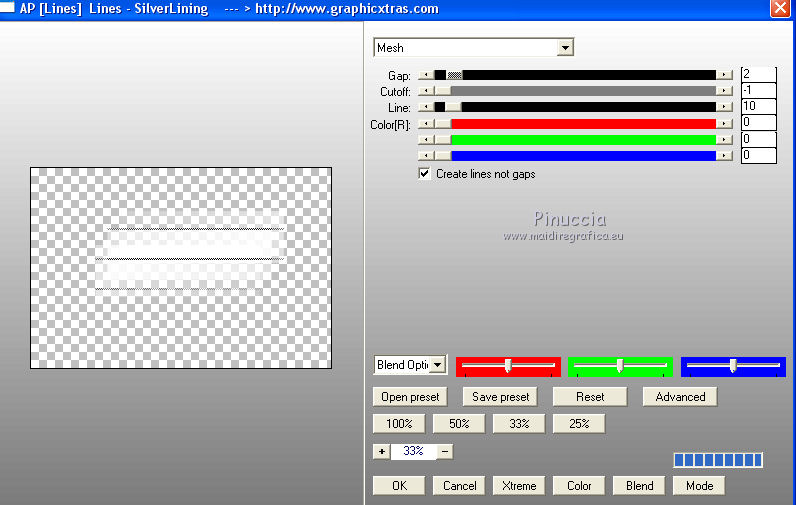Click the Save preset button

(500, 397)
